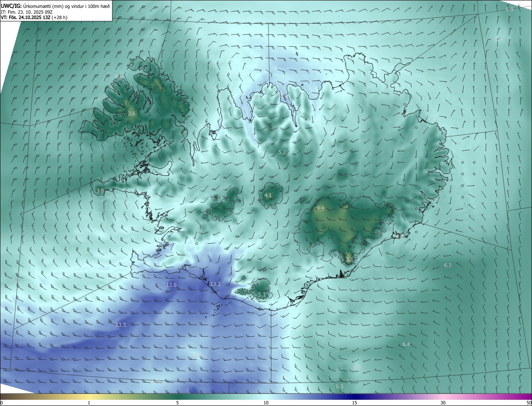Click the 10 tick on the color scale

pos(266,403)
